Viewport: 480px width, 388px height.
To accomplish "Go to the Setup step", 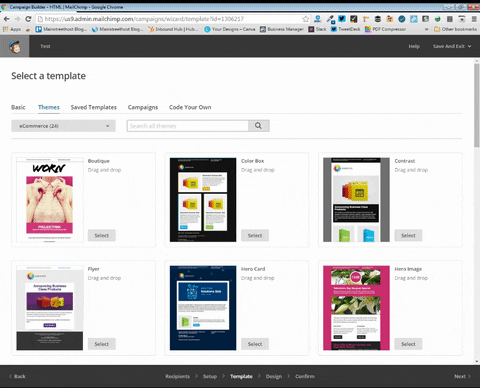I will pos(210,376).
